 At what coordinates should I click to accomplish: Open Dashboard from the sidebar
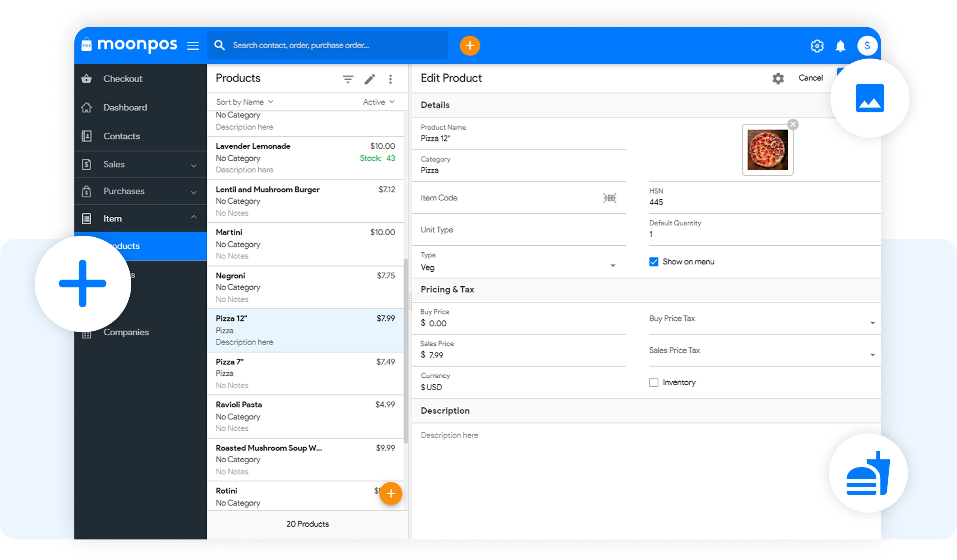(125, 108)
